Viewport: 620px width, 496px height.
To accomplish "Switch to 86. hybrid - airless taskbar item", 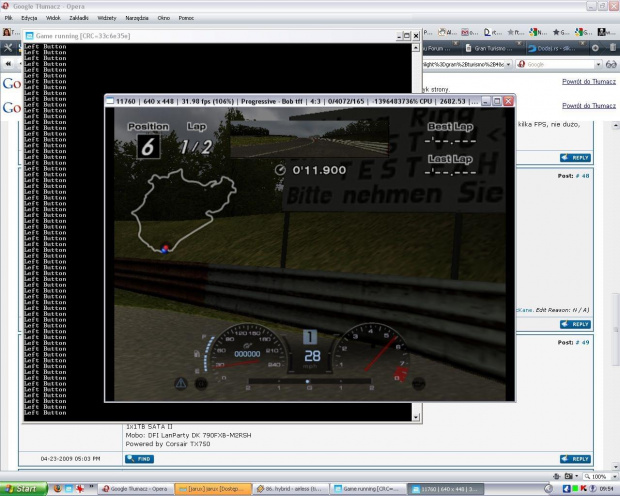I will tap(290, 489).
